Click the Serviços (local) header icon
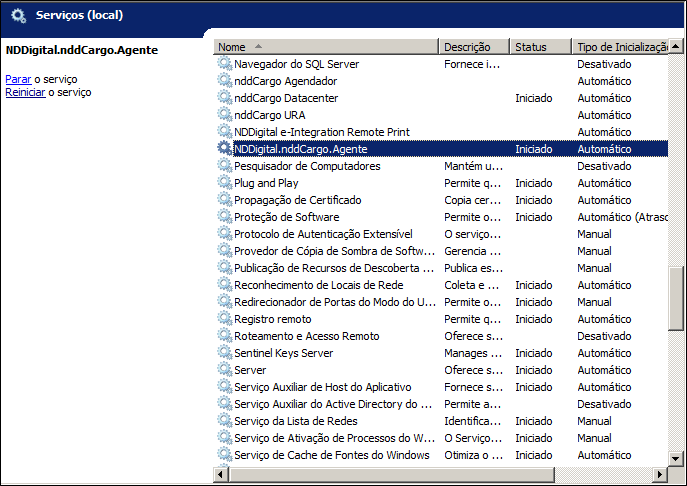 point(18,17)
